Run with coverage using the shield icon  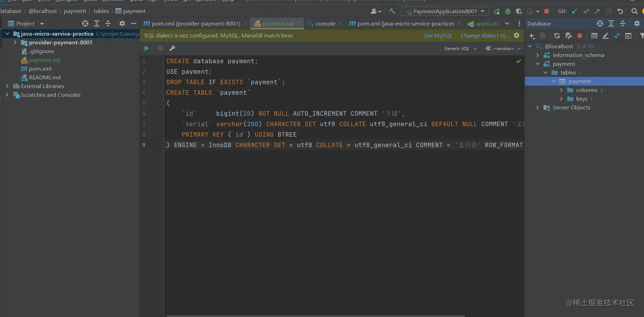click(519, 12)
